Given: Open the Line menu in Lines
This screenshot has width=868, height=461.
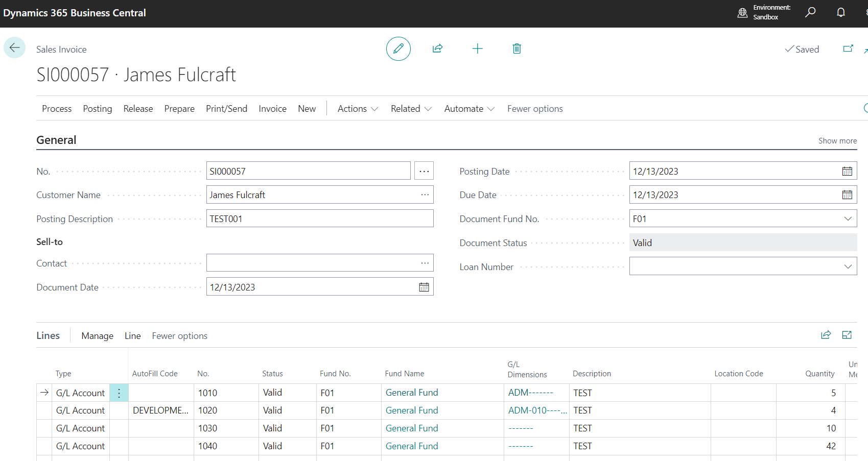Looking at the screenshot, I should tap(132, 336).
